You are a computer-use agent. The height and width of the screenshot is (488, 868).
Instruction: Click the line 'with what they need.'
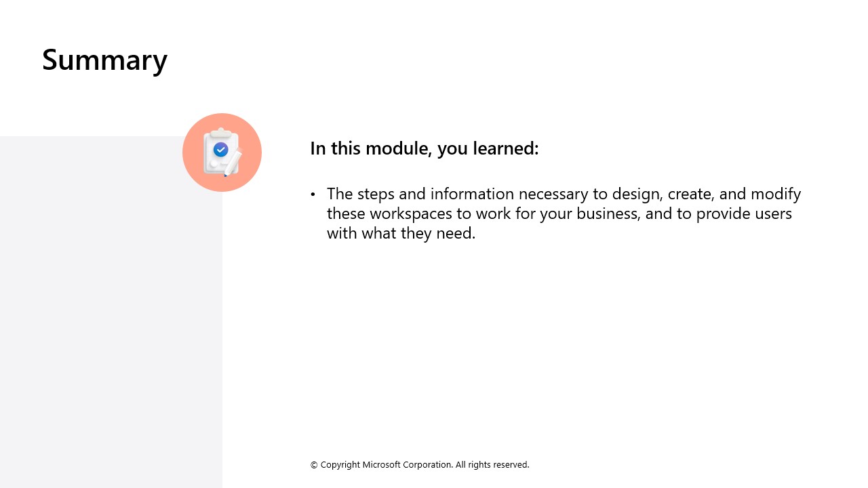(401, 233)
